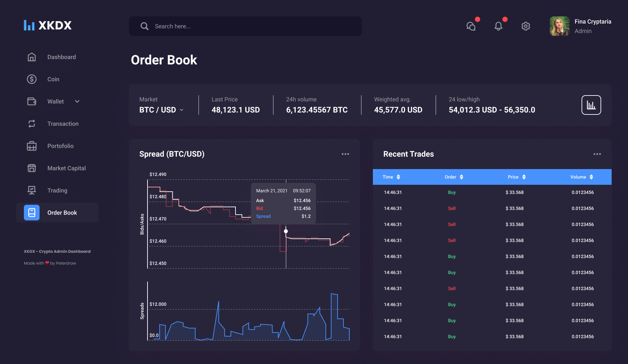Select the Coin section icon
Screen dimensions: 628x364
coord(32,79)
